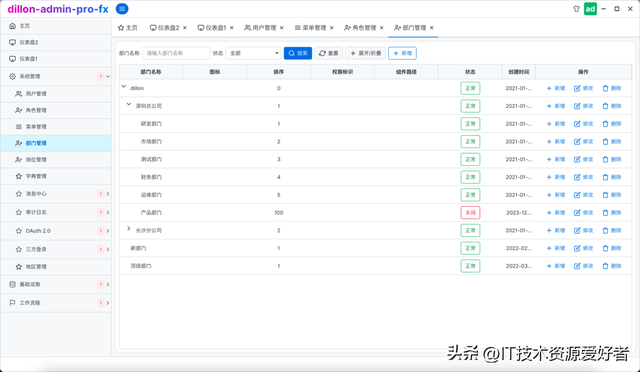Open 字典管理 in the sidebar
This screenshot has height=372, width=640.
[56, 176]
